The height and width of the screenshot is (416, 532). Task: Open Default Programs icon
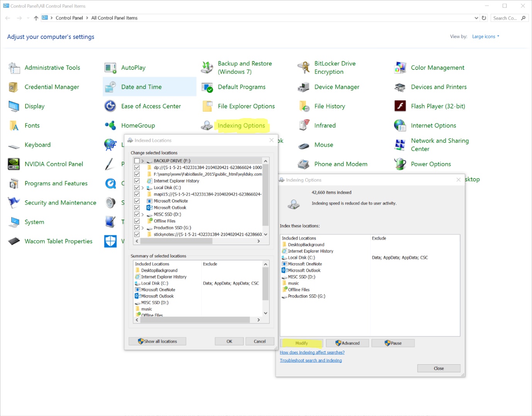[x=207, y=87]
